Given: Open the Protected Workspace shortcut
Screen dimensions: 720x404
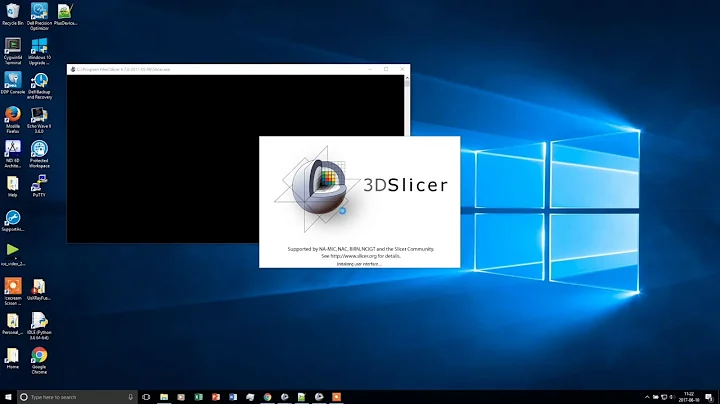Looking at the screenshot, I should (39, 154).
